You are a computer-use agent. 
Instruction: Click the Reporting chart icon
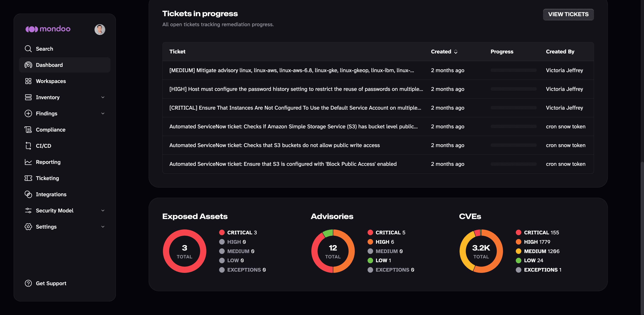pyautogui.click(x=28, y=162)
